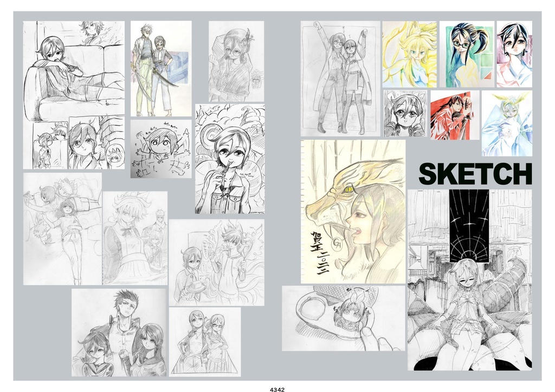Open the inked girl eating with spoon drawing
This screenshot has width=555, height=392.
pos(230,159)
